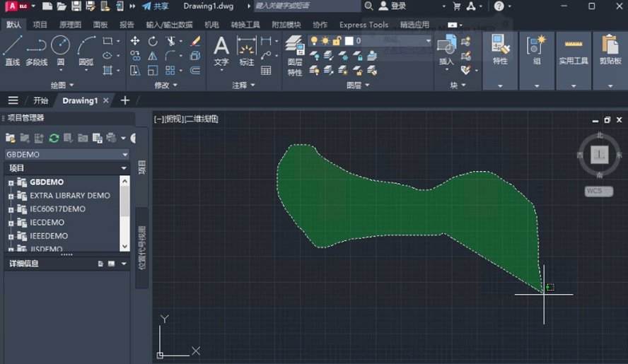Open the 项目 section dropdown arrow
Image resolution: width=628 pixels, height=364 pixels.
click(124, 168)
